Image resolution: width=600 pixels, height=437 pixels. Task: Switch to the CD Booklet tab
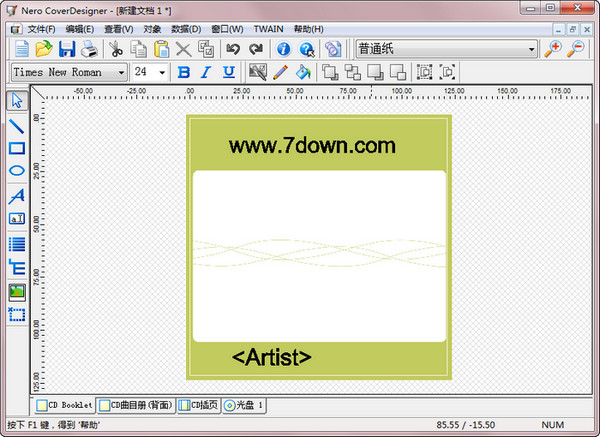64,405
